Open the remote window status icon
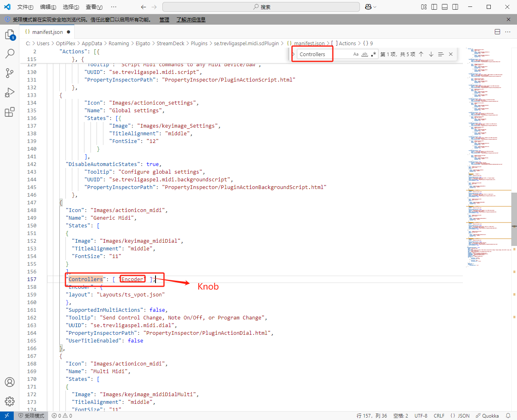This screenshot has height=420, width=517. (7, 416)
